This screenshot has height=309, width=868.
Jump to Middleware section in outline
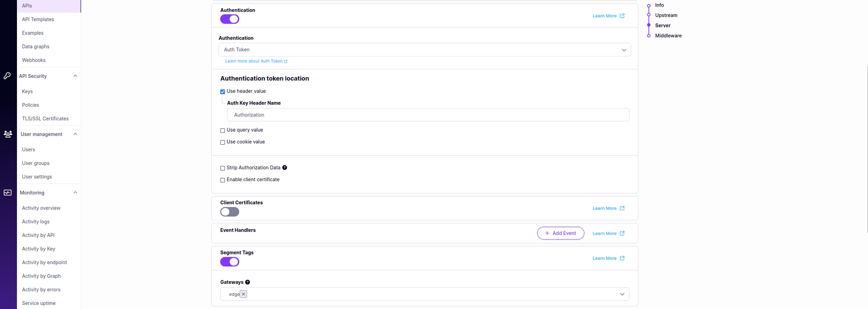tap(668, 36)
